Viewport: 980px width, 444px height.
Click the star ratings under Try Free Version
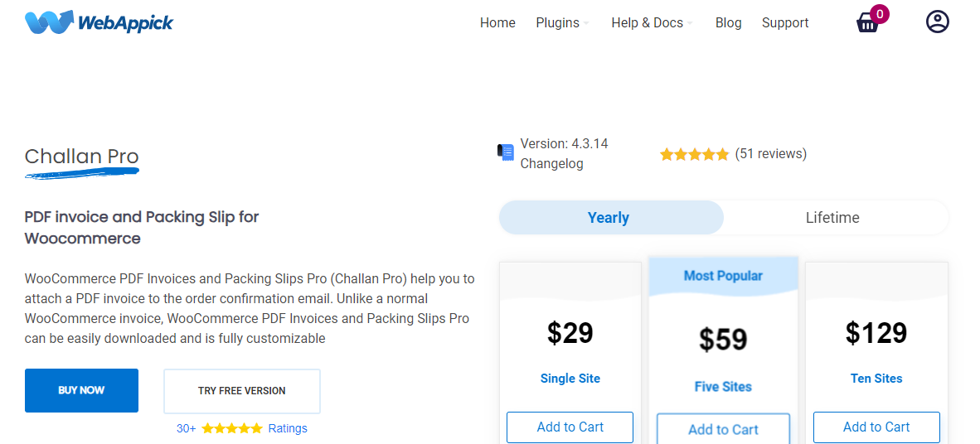(232, 428)
